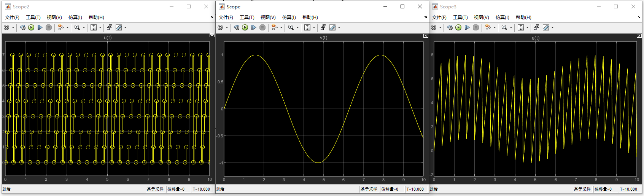The height and width of the screenshot is (196, 644).
Task: Click highlight Simulink block icon in Scope3
Action: pyautogui.click(x=488, y=27)
